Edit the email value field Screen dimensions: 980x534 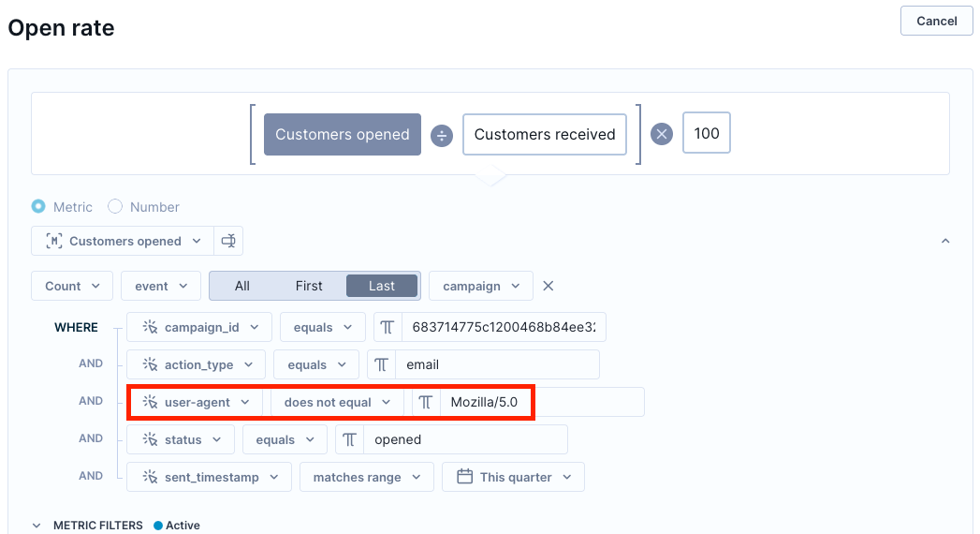(498, 364)
